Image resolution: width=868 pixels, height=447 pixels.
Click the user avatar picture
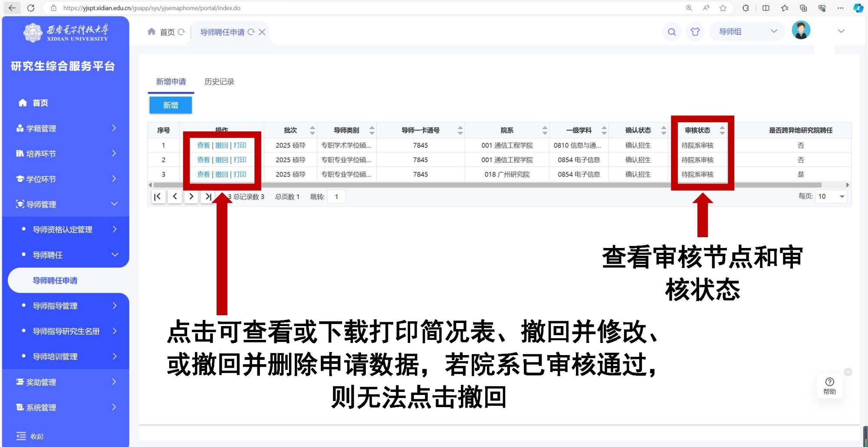(801, 30)
